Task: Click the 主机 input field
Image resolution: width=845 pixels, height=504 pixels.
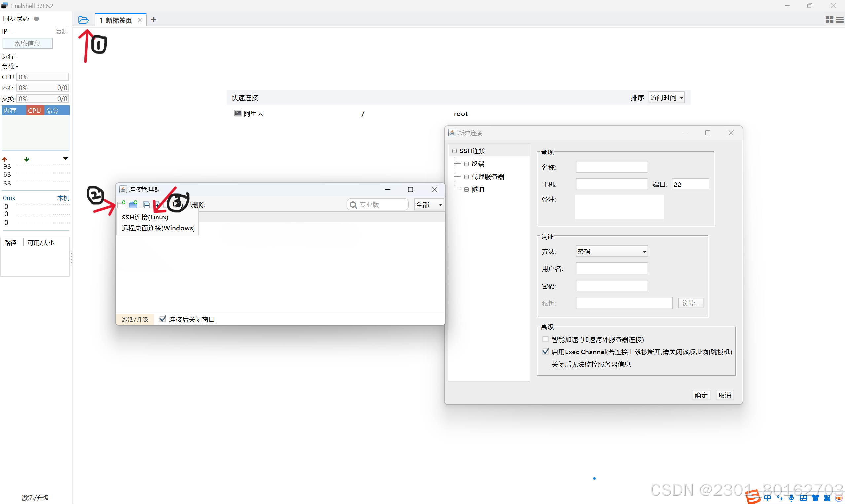Action: [611, 185]
